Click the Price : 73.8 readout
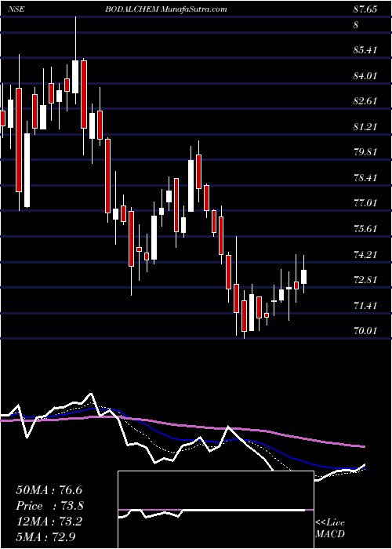The image size is (392, 549). click(49, 506)
